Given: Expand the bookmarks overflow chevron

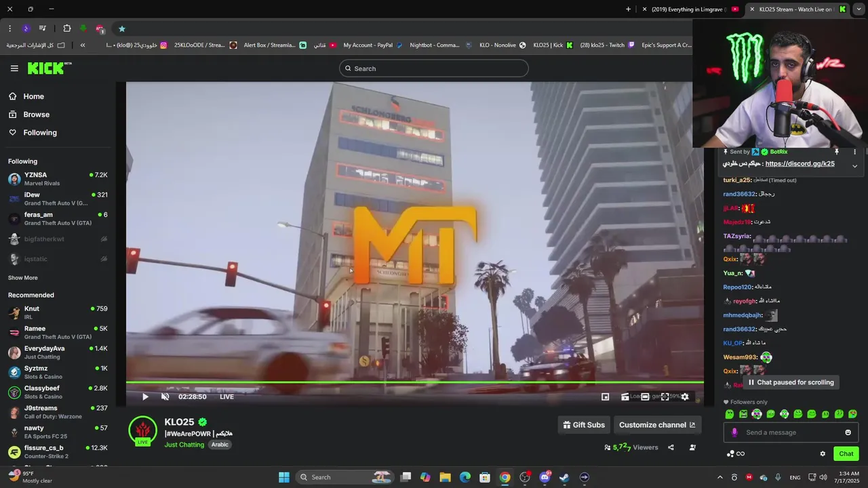Looking at the screenshot, I should [83, 45].
